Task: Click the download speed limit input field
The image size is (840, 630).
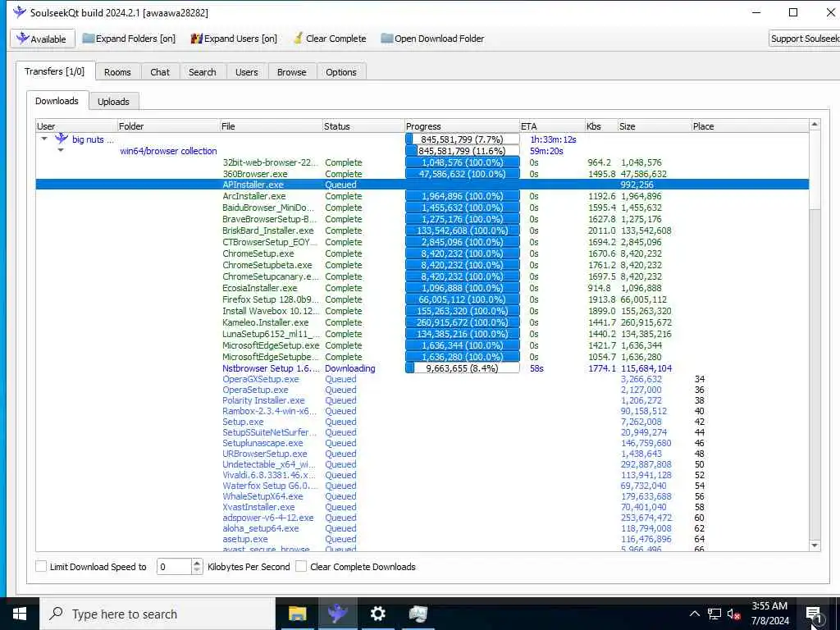Action: [x=174, y=566]
